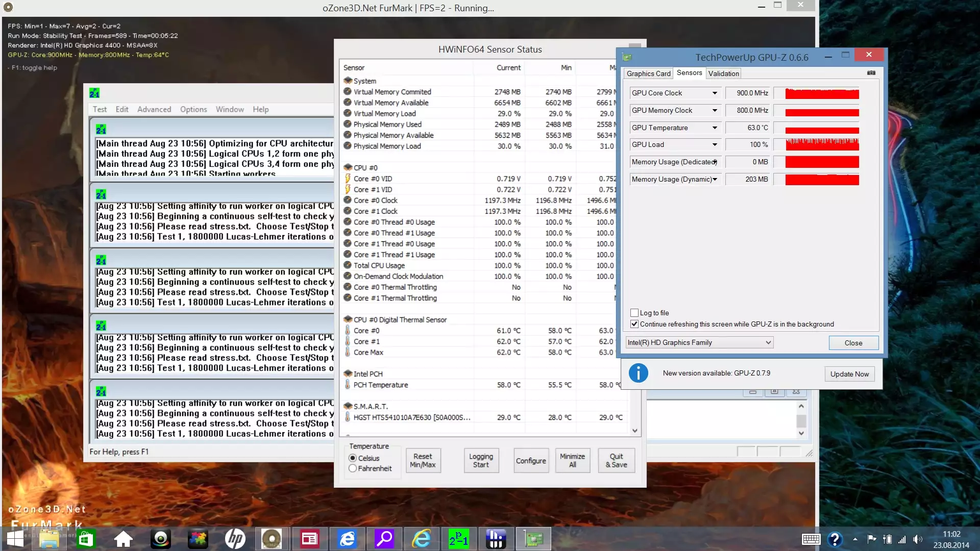Open the Prime95 Test menu
The height and width of the screenshot is (551, 980).
(100, 109)
